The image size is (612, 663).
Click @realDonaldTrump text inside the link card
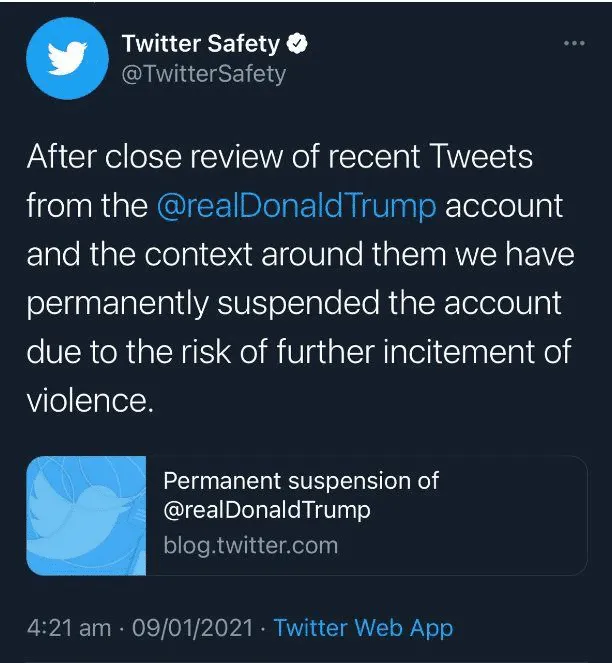click(x=267, y=510)
